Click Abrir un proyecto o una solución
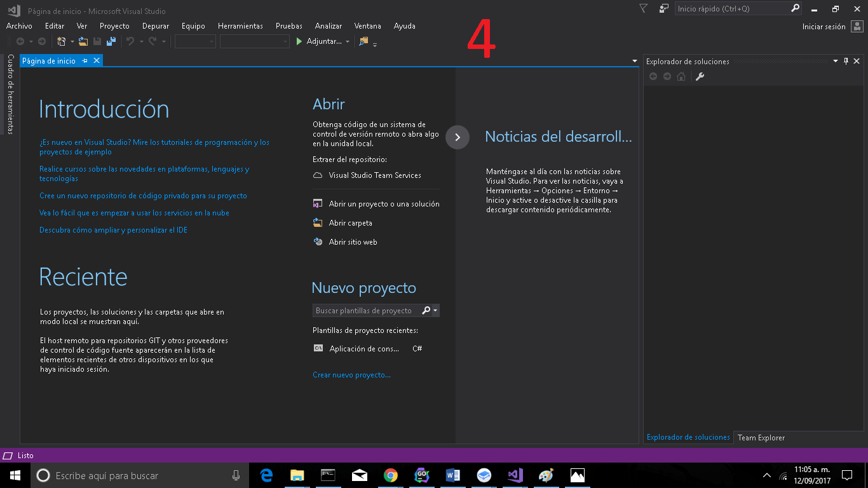This screenshot has height=488, width=868. (384, 204)
